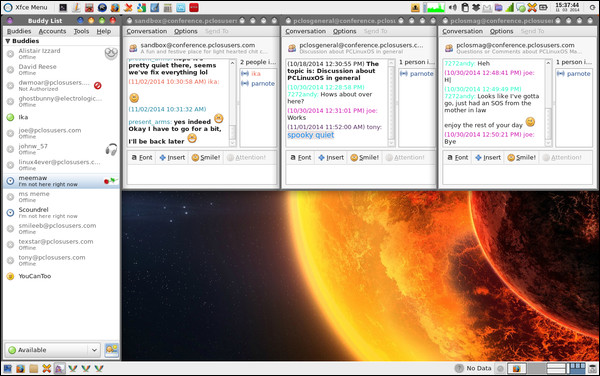Open the Buddies menu in Buddy List
Screen dimensions: 600x376
point(19,31)
